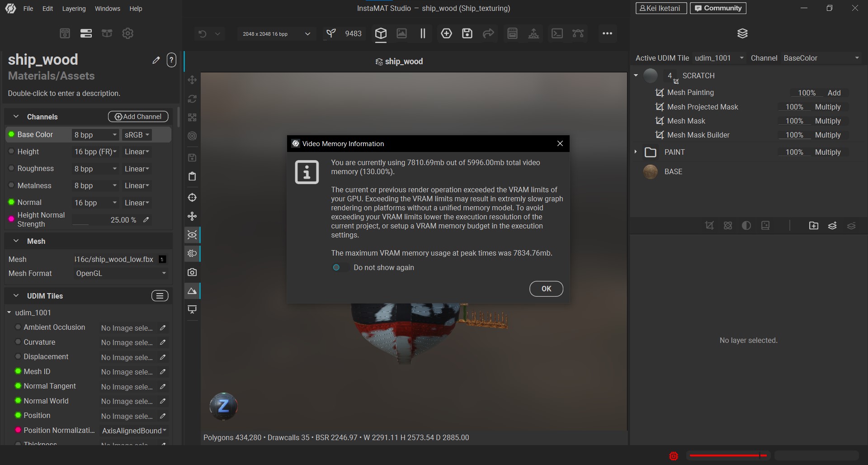Open the Channel BaseColor dropdown
This screenshot has height=465, width=868.
[x=821, y=58]
